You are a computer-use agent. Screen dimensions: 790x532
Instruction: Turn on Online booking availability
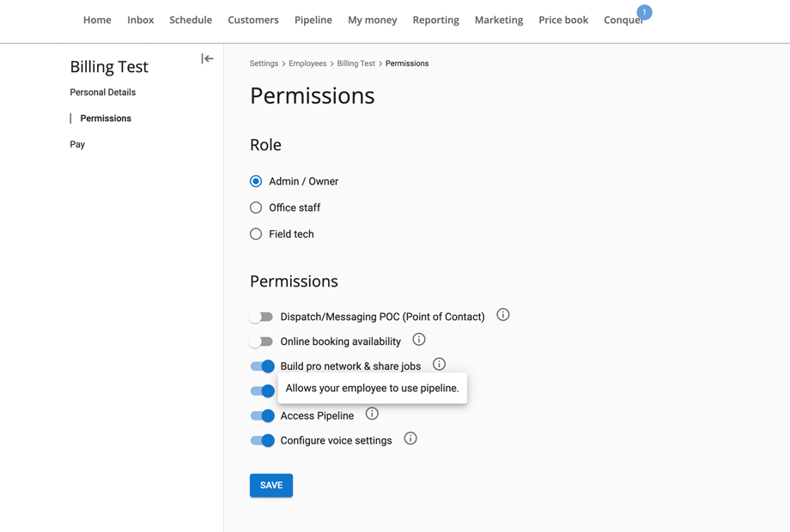pos(262,342)
